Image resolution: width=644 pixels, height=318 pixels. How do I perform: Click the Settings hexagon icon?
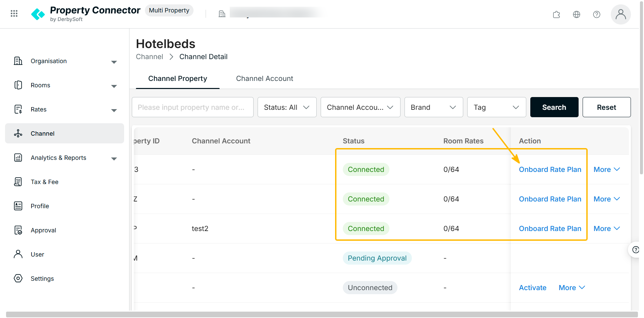point(18,278)
